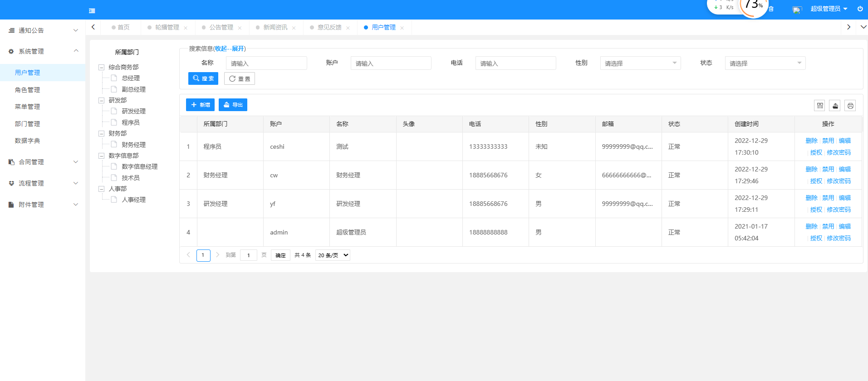The image size is (868, 381).
Task: Click 修改密码 for the ceshi row
Action: click(x=839, y=152)
